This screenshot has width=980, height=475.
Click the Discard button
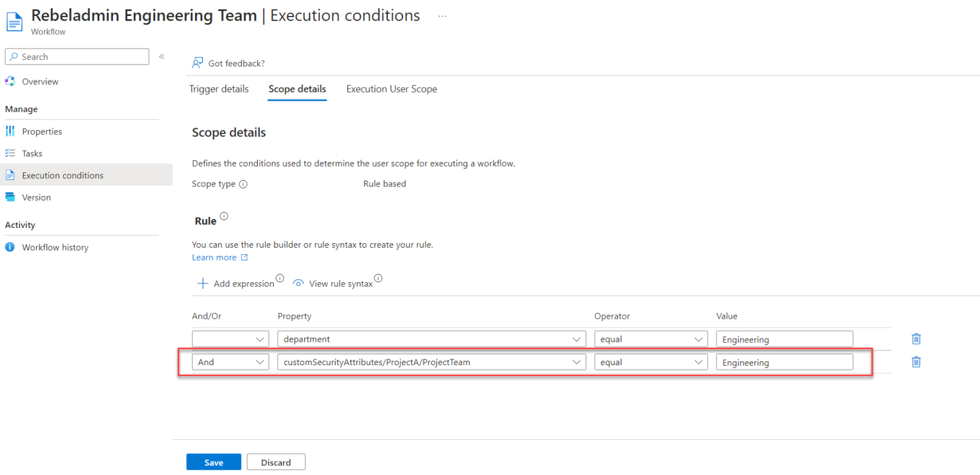pos(276,462)
